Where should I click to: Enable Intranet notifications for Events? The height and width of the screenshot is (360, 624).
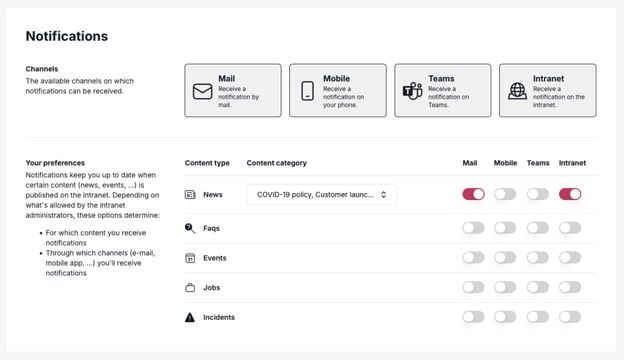coord(570,257)
